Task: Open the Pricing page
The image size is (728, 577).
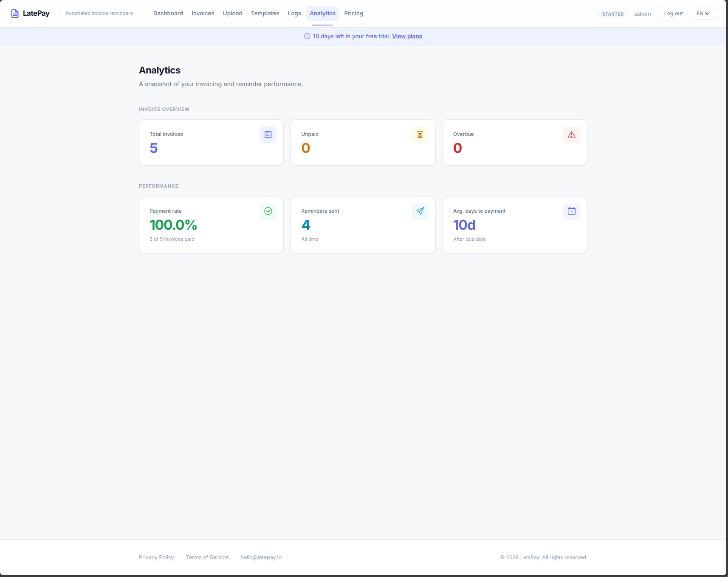Action: pos(354,13)
